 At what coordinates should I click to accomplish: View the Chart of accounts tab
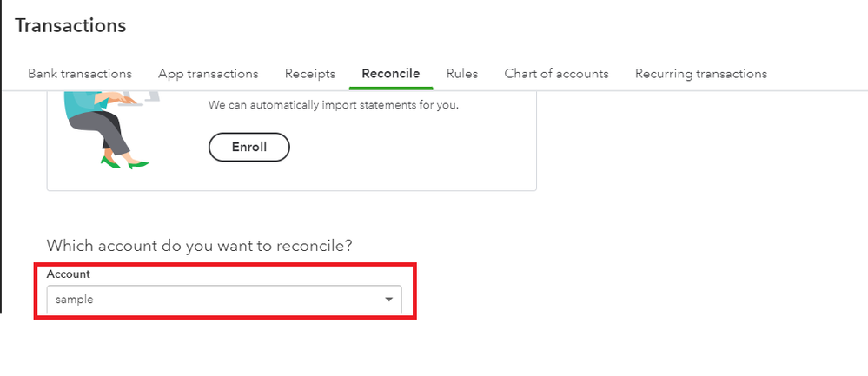(556, 74)
